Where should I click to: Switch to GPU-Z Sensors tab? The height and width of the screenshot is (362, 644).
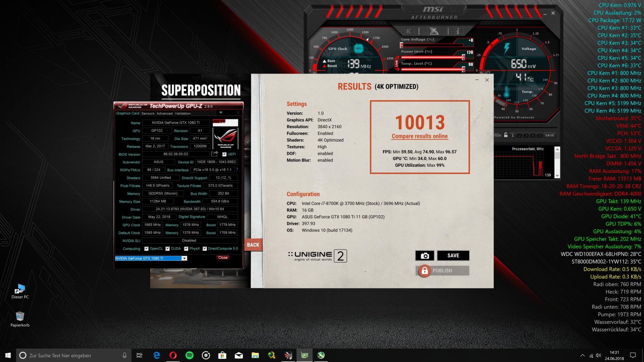click(x=148, y=113)
